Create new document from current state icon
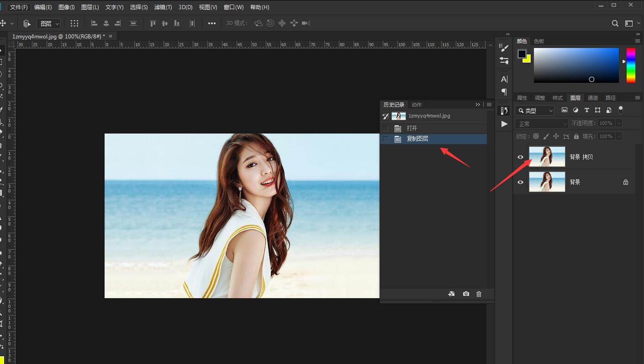 point(451,294)
